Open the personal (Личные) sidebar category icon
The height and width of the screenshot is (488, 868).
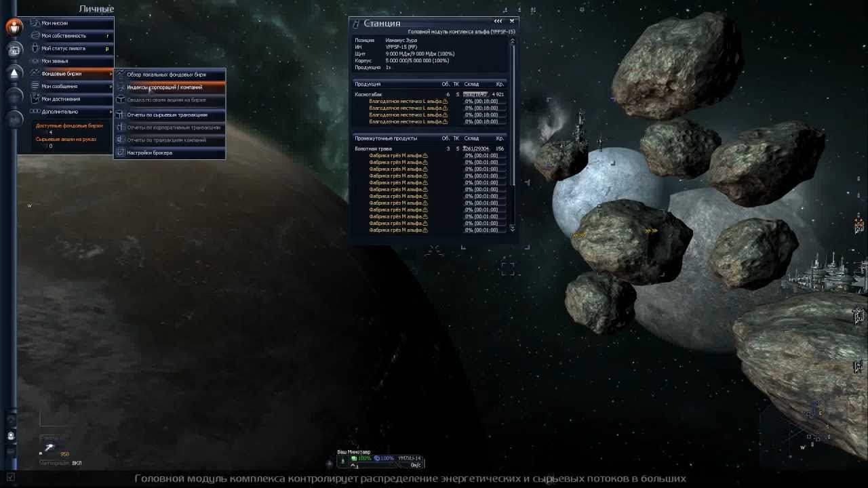tap(14, 26)
